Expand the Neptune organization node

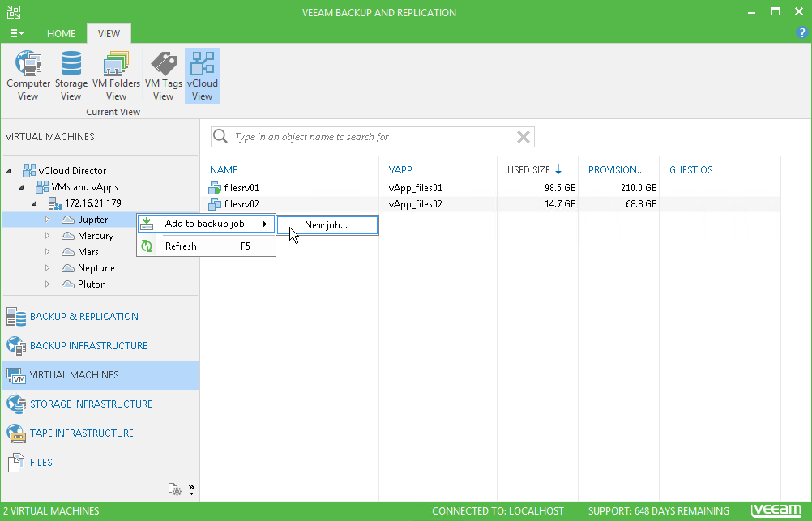[47, 268]
